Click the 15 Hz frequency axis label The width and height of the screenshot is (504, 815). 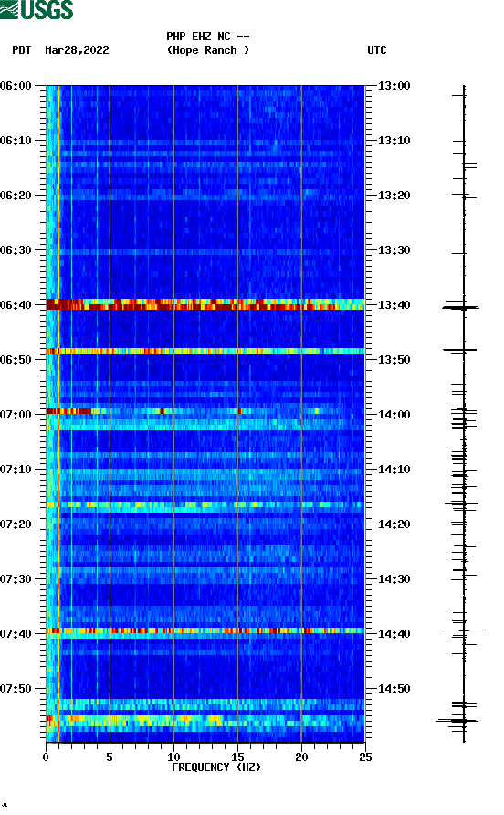(237, 757)
